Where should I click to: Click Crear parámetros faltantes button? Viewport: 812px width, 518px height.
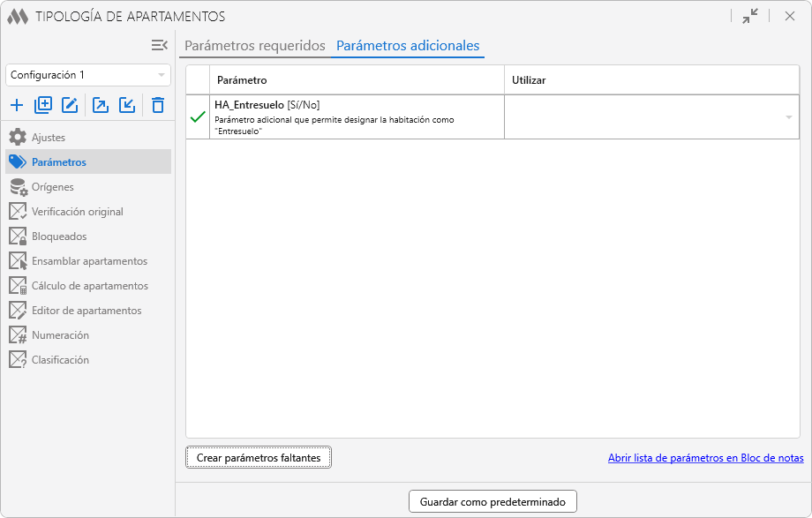[x=259, y=458]
